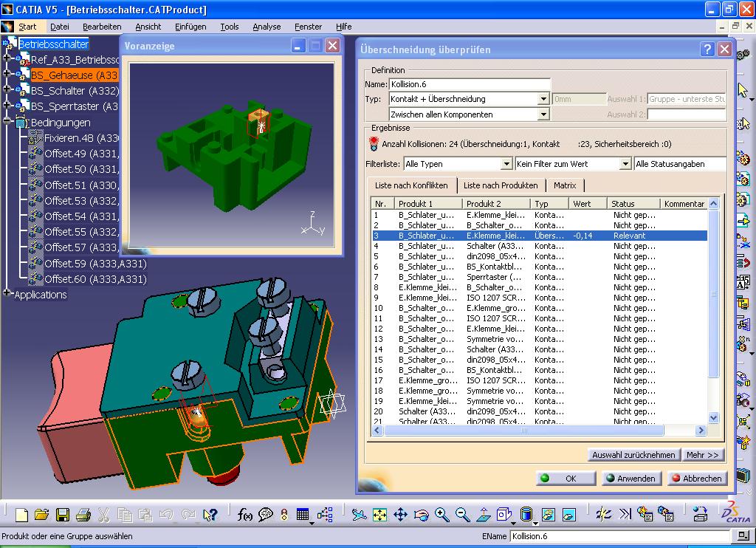Activate Fly mode airplane icon
Screen dimensions: 756x548
[x=359, y=515]
